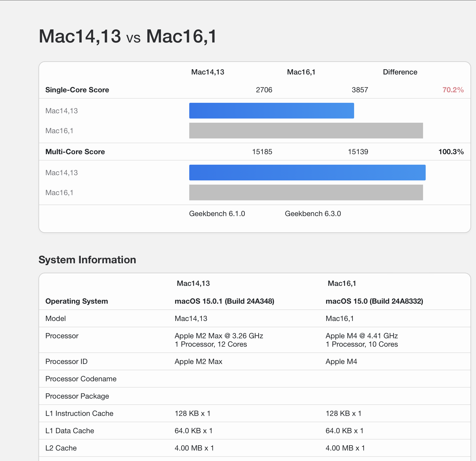The height and width of the screenshot is (461, 476).
Task: Select "1 Processor, 10 Cores" text
Action: tap(362, 344)
